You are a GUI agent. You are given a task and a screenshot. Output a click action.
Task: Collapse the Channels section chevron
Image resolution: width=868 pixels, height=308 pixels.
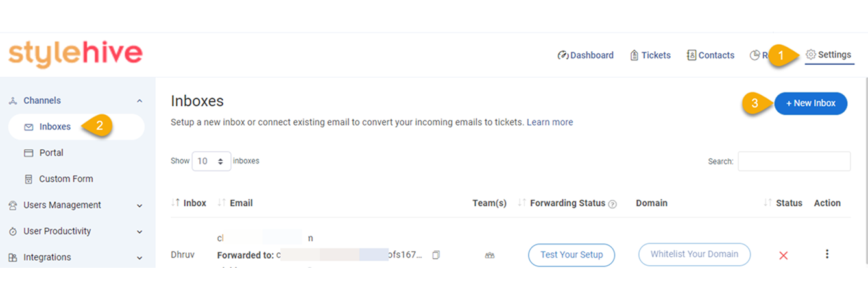139,101
